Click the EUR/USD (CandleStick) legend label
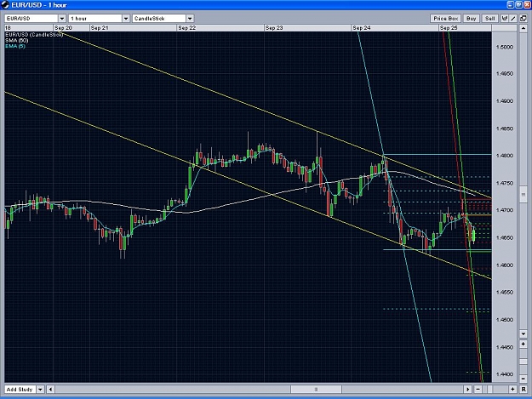 tap(34, 35)
